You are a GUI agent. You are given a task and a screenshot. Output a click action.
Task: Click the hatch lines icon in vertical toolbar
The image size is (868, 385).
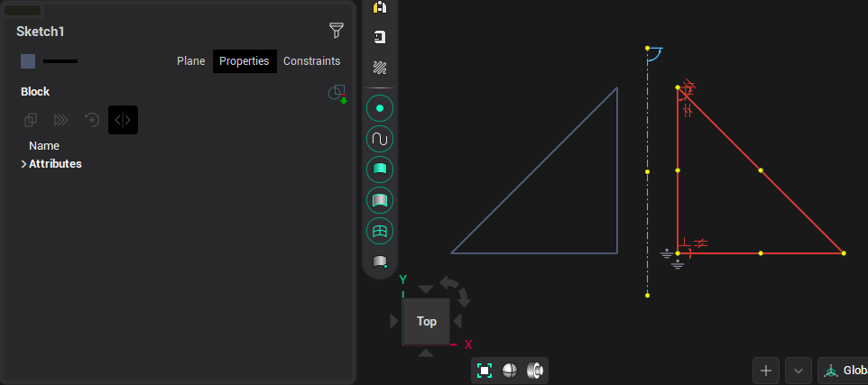pyautogui.click(x=380, y=68)
